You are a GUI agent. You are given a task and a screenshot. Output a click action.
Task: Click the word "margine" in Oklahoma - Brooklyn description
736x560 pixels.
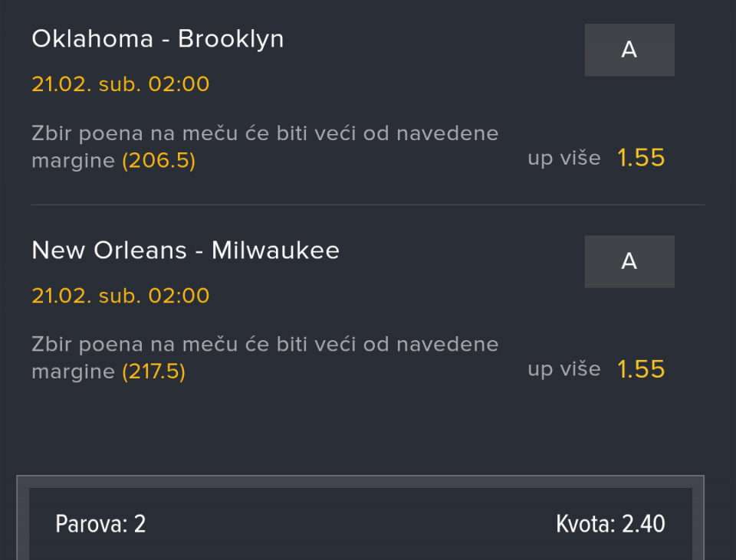[73, 162]
